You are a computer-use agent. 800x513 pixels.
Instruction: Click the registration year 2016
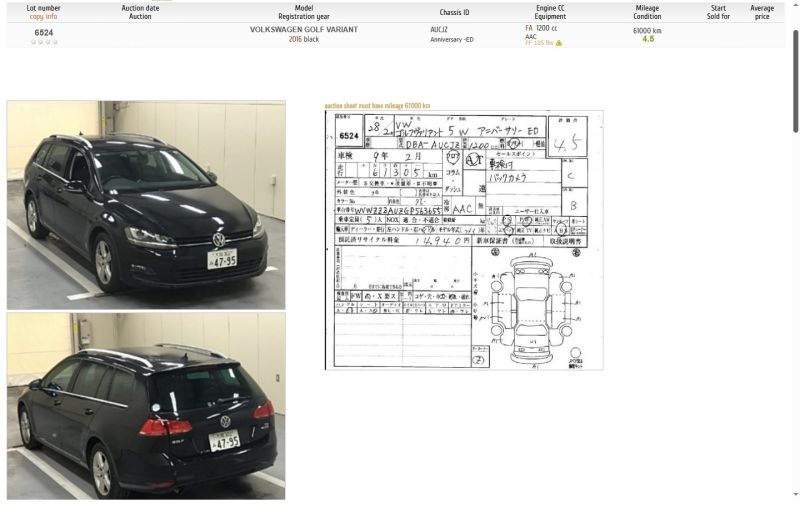click(295, 39)
